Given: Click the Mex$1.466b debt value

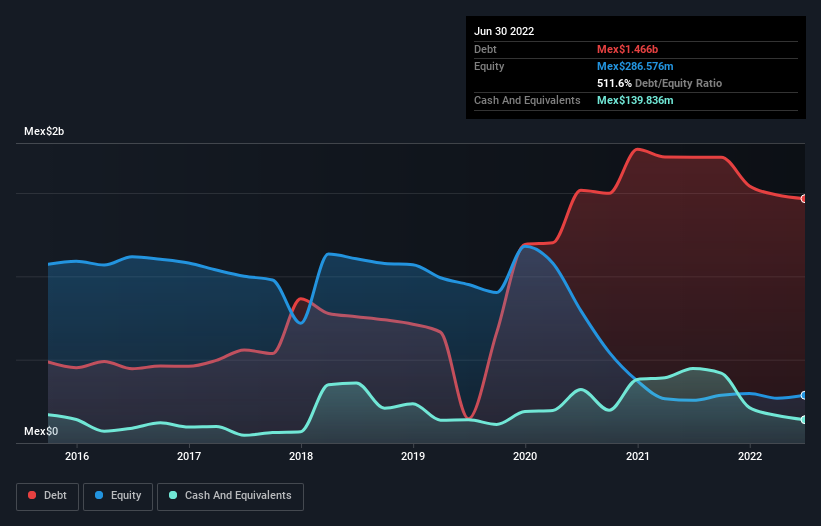Looking at the screenshot, I should (627, 49).
